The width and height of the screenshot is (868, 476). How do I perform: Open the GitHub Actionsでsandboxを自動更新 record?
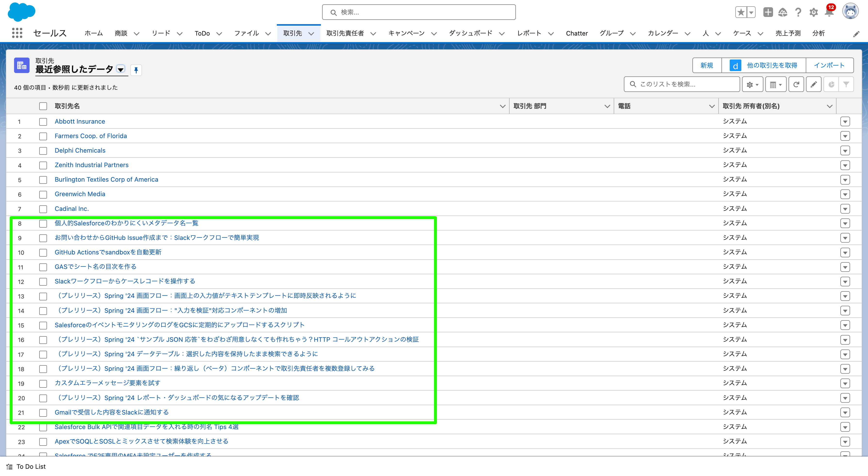tap(108, 252)
